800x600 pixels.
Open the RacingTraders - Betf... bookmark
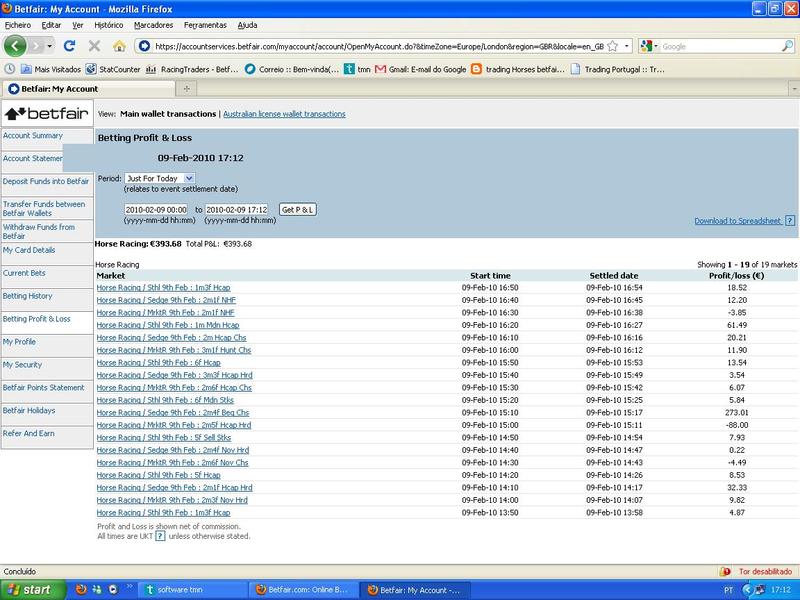click(x=192, y=69)
